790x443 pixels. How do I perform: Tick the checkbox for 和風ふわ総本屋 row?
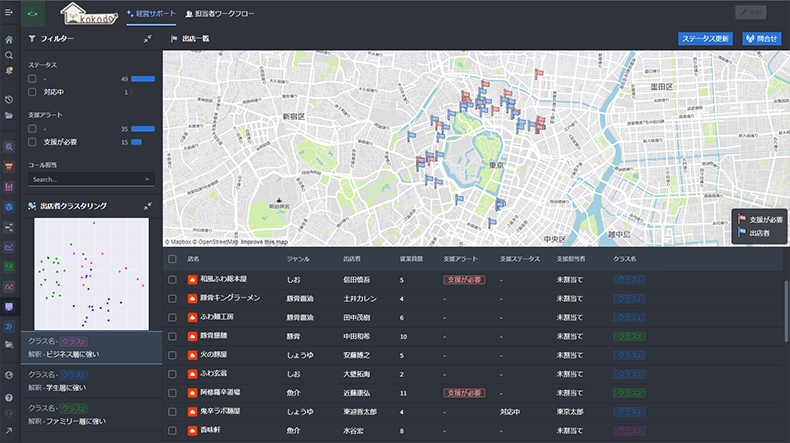coord(172,280)
